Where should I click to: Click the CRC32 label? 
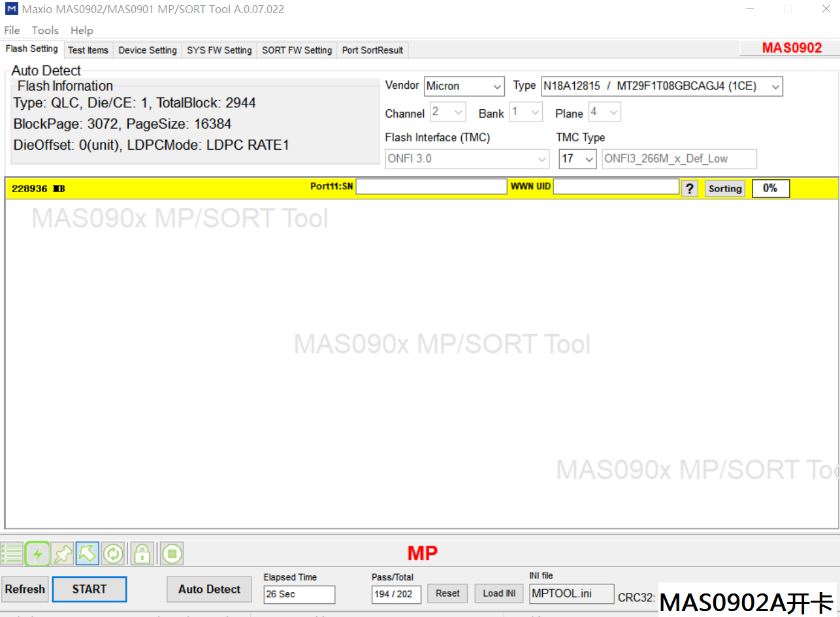[637, 597]
